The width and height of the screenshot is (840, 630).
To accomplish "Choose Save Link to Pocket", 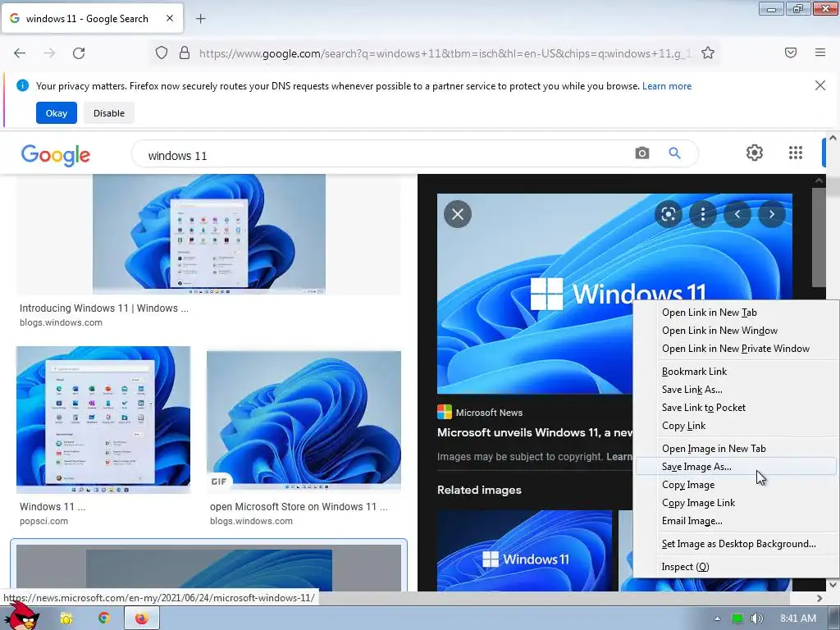I will point(736,408).
